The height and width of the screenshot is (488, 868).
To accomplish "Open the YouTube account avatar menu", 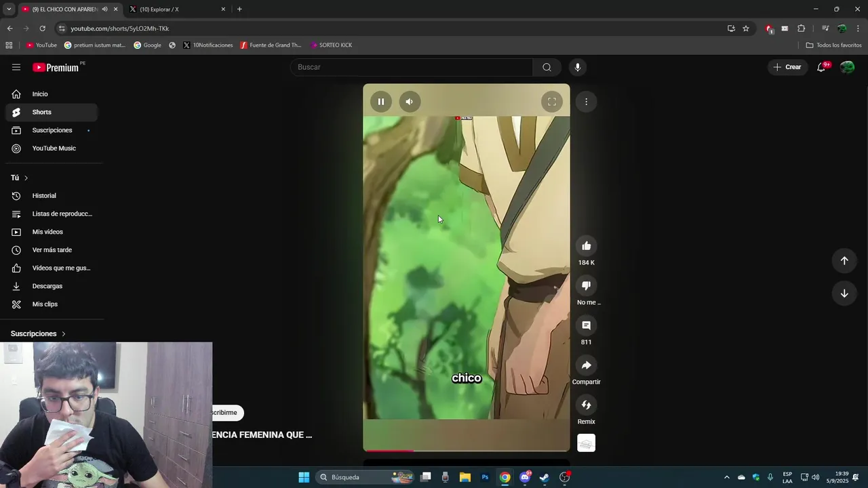I will point(848,67).
